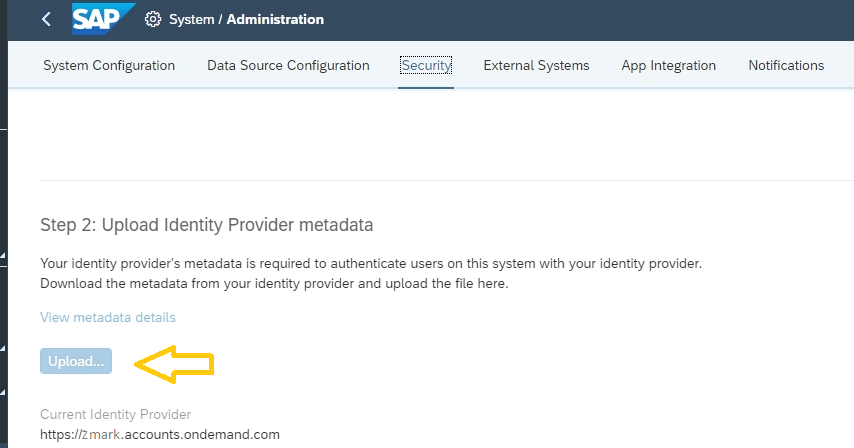The width and height of the screenshot is (854, 448).
Task: Click the gear icon beside System
Action: pos(152,20)
